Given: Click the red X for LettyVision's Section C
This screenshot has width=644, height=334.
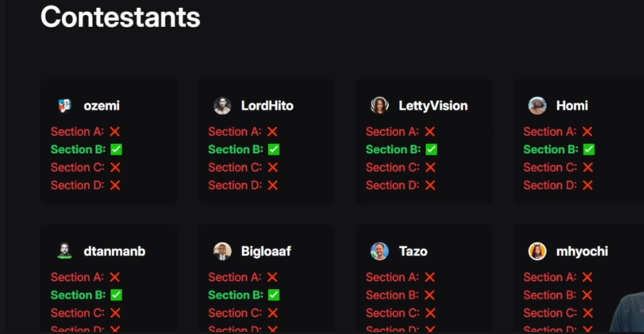Looking at the screenshot, I should [x=430, y=167].
